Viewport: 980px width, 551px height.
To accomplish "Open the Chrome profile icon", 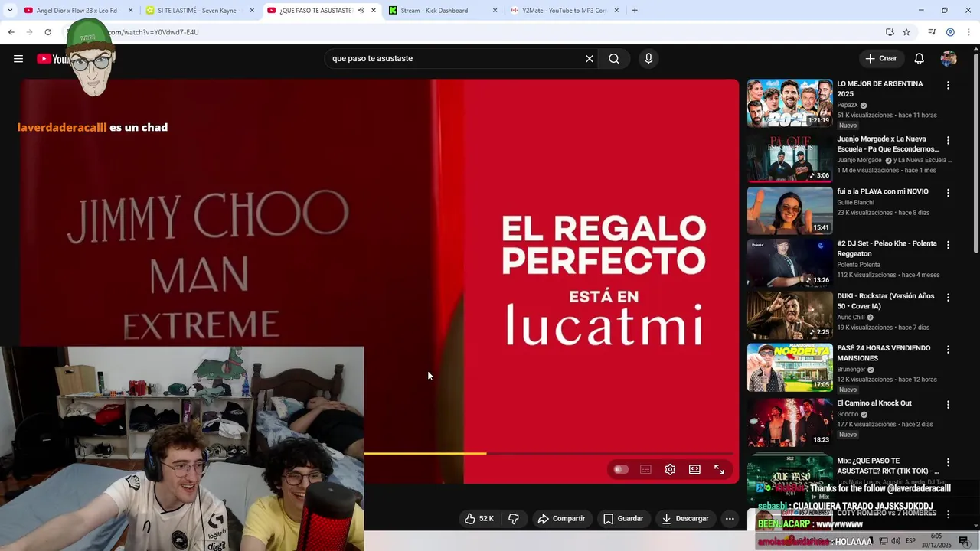I will [950, 32].
